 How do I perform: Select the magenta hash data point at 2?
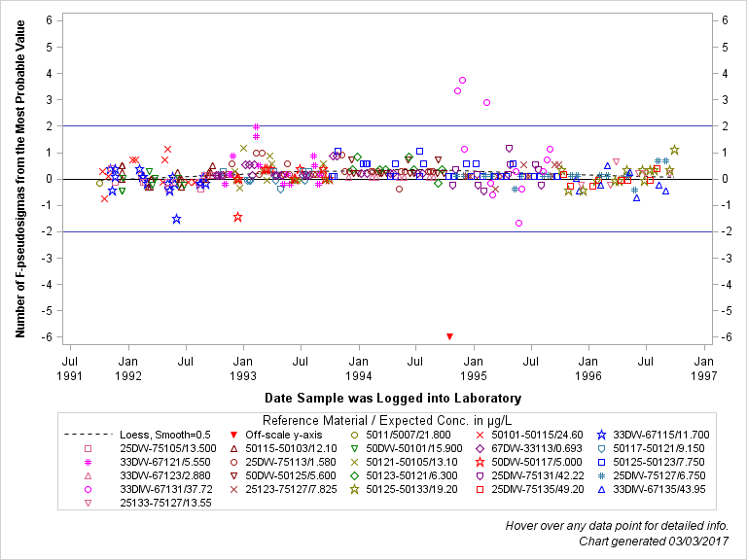point(257,126)
